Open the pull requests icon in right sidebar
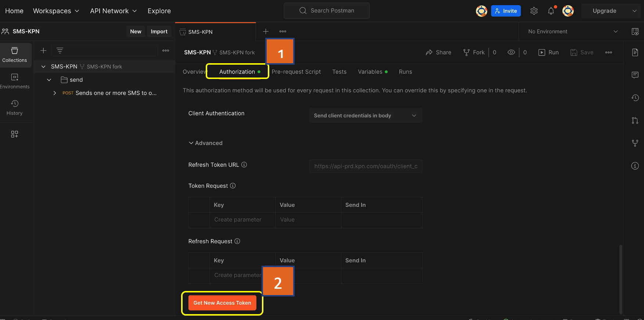The width and height of the screenshot is (644, 320). (635, 121)
